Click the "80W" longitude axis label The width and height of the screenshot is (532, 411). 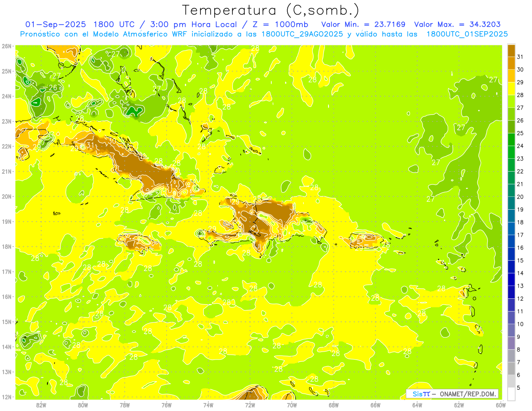click(x=83, y=405)
